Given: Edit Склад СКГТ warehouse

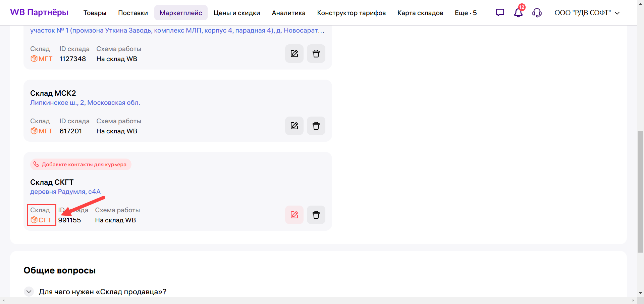Looking at the screenshot, I should 294,215.
